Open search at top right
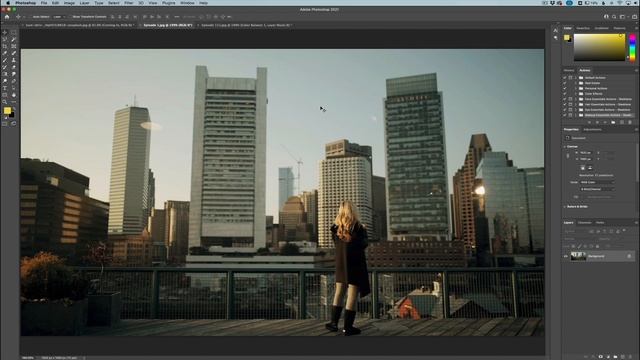This screenshot has width=640, height=360. tap(614, 17)
